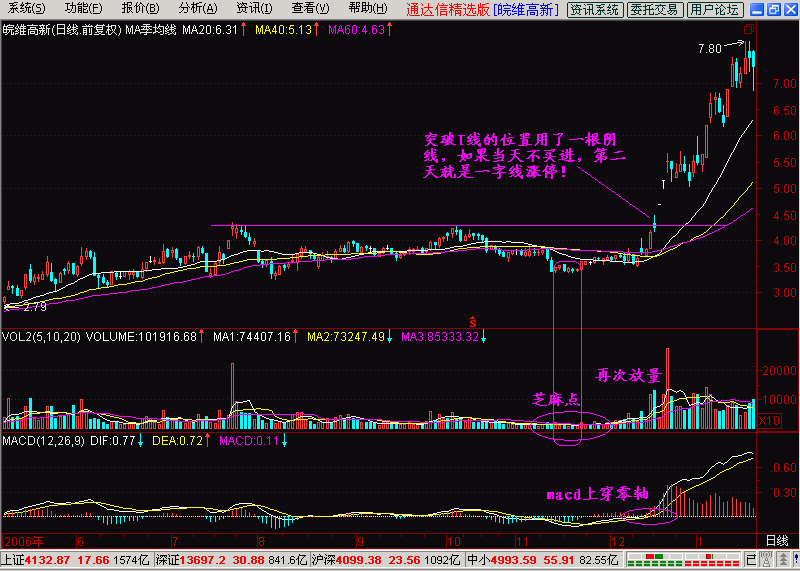
Task: Select the 日线 period label at bottom right
Action: coord(776,540)
